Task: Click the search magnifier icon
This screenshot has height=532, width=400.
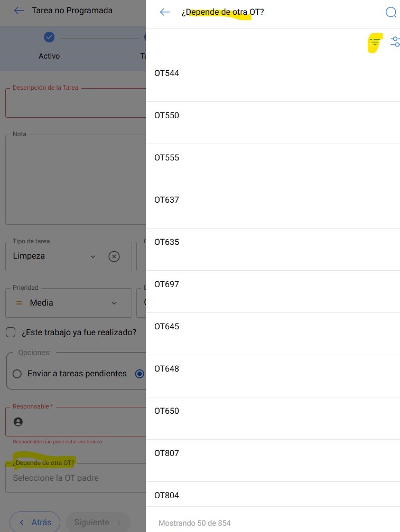Action: pyautogui.click(x=390, y=12)
